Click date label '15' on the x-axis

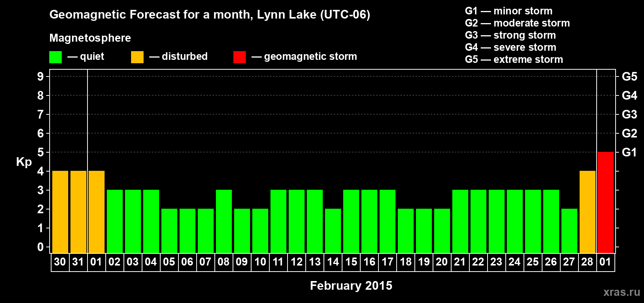tap(351, 262)
